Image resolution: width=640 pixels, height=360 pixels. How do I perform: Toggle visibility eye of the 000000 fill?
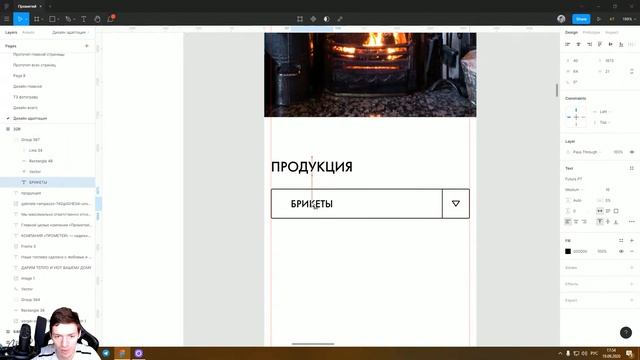click(x=621, y=251)
